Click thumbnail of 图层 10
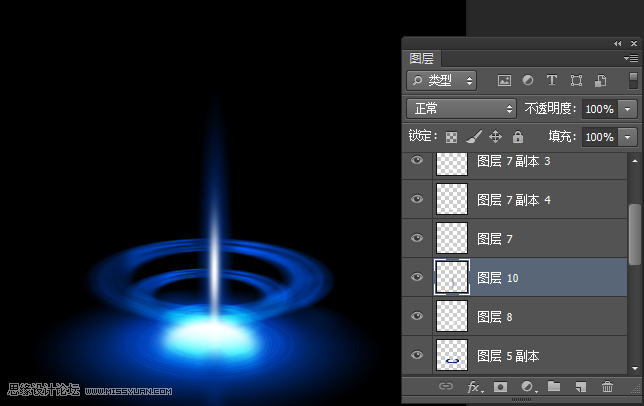The width and height of the screenshot is (644, 406). click(452, 277)
